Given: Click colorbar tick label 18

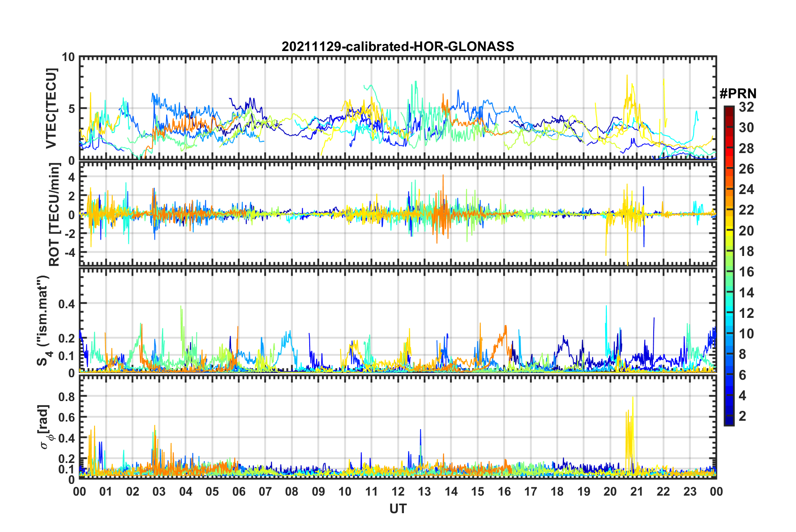Looking at the screenshot, I should (x=746, y=251).
